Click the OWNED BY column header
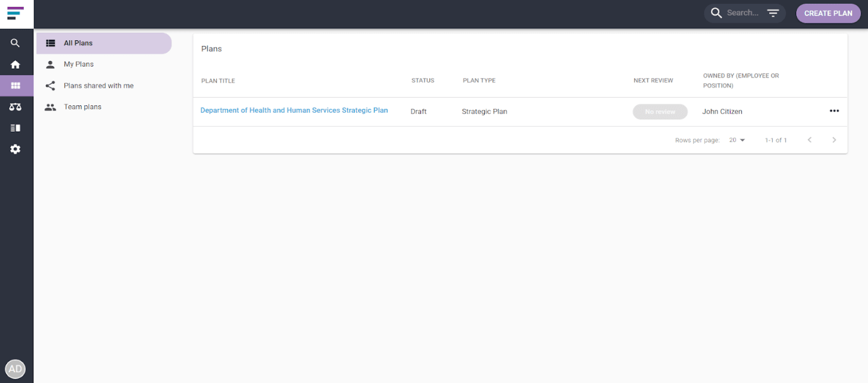Image resolution: width=868 pixels, height=383 pixels. tap(741, 81)
